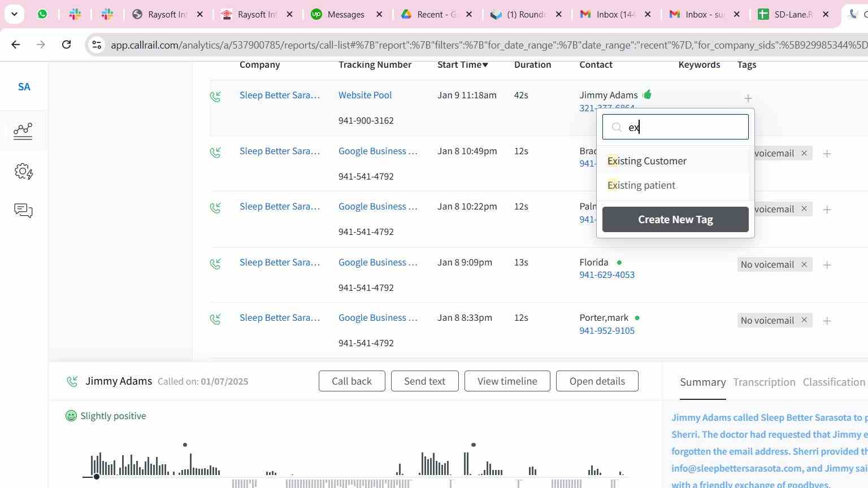Viewport: 868px width, 488px height.
Task: Select the Duration column header
Action: click(532, 65)
